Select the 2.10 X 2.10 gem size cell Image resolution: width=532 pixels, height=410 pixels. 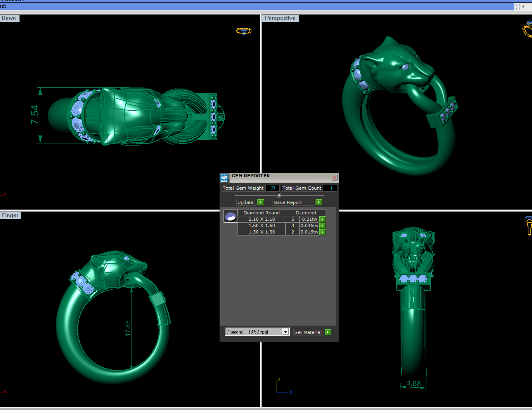tap(261, 219)
